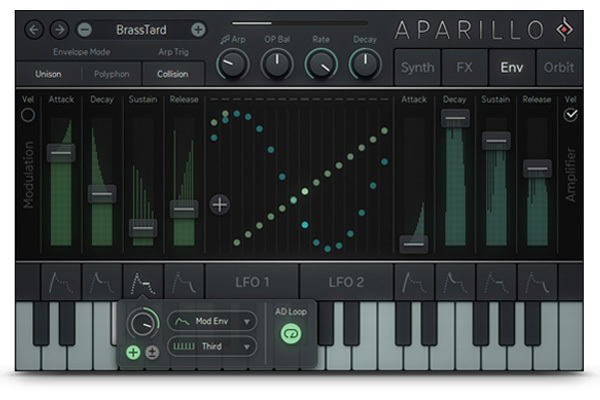Click the Rate knob
The width and height of the screenshot is (600, 400).
click(x=321, y=64)
